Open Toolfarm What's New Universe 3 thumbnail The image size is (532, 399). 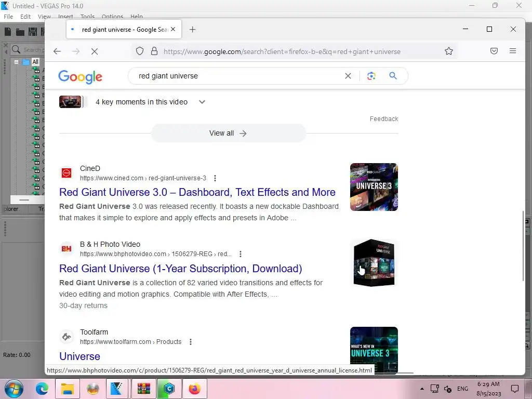(374, 350)
